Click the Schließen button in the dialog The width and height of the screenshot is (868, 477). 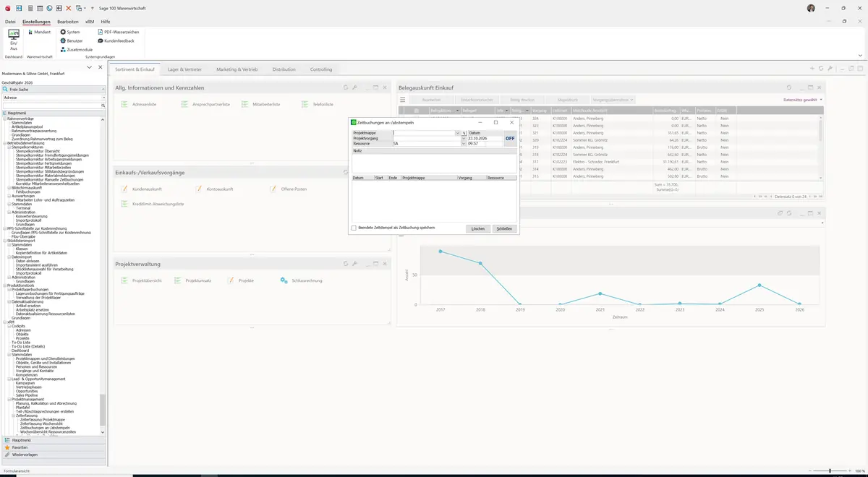[504, 228]
